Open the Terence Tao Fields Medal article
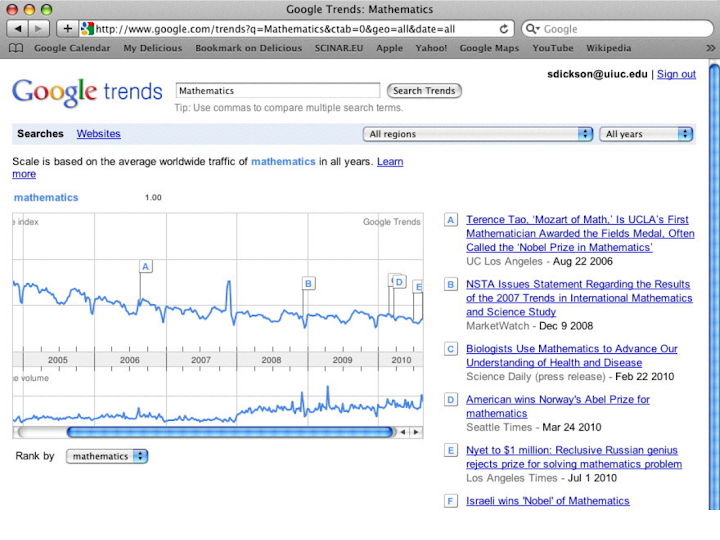Viewport: 720px width, 540px height. pos(580,233)
